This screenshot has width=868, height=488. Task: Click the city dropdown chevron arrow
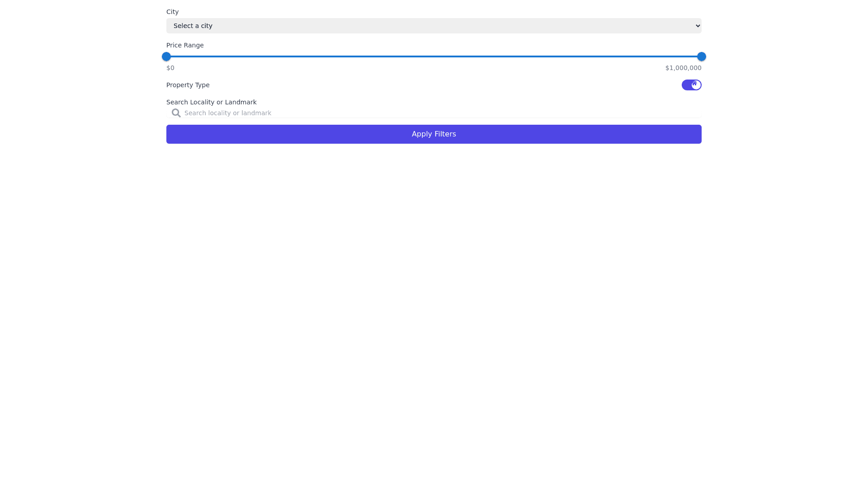pos(698,26)
